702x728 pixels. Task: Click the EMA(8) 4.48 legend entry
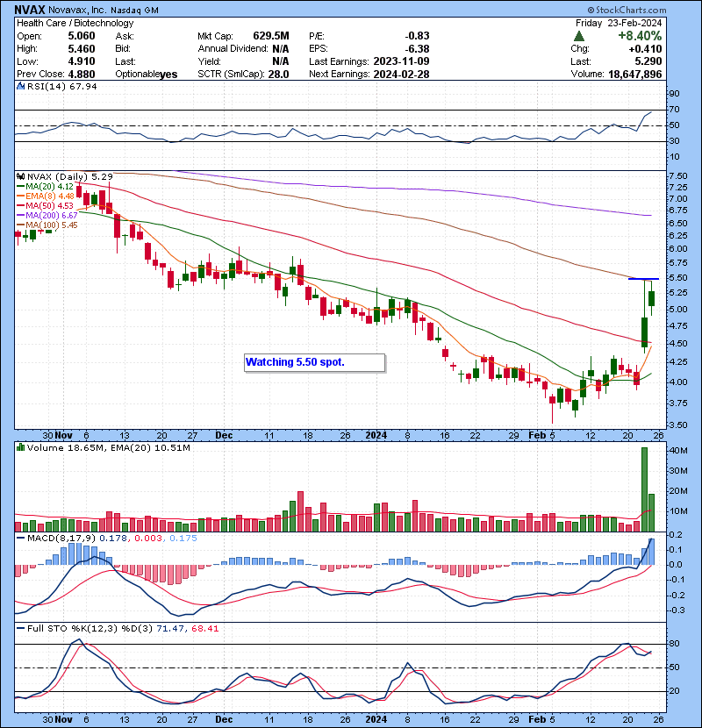[x=45, y=196]
